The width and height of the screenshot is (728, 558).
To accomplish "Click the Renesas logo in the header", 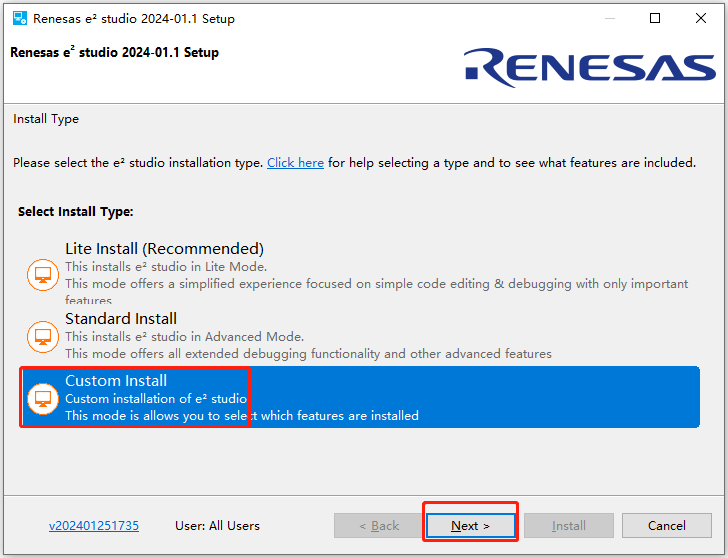I will tap(589, 66).
